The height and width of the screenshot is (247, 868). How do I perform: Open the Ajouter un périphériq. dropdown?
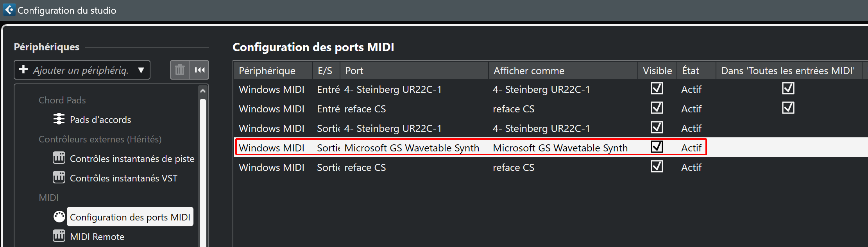tap(141, 70)
